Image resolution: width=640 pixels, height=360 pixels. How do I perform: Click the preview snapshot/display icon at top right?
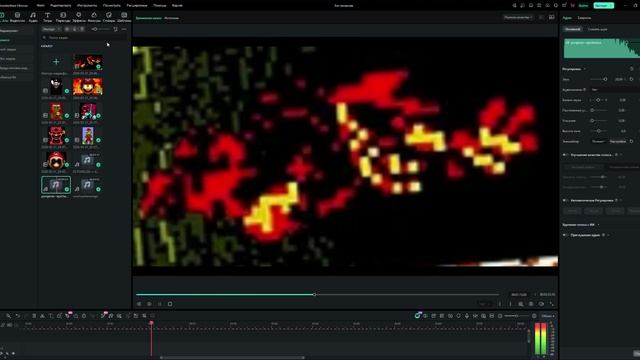[551, 18]
